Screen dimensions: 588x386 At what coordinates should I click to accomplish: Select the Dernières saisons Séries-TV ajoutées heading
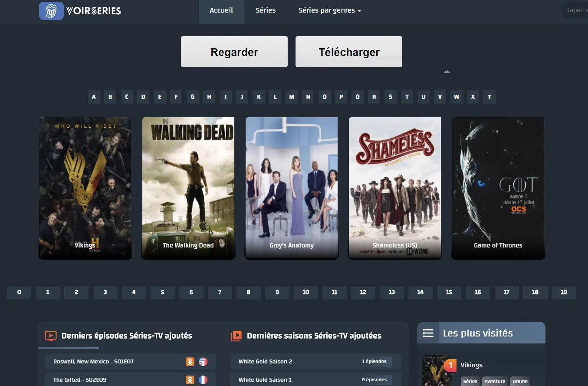[x=314, y=336]
